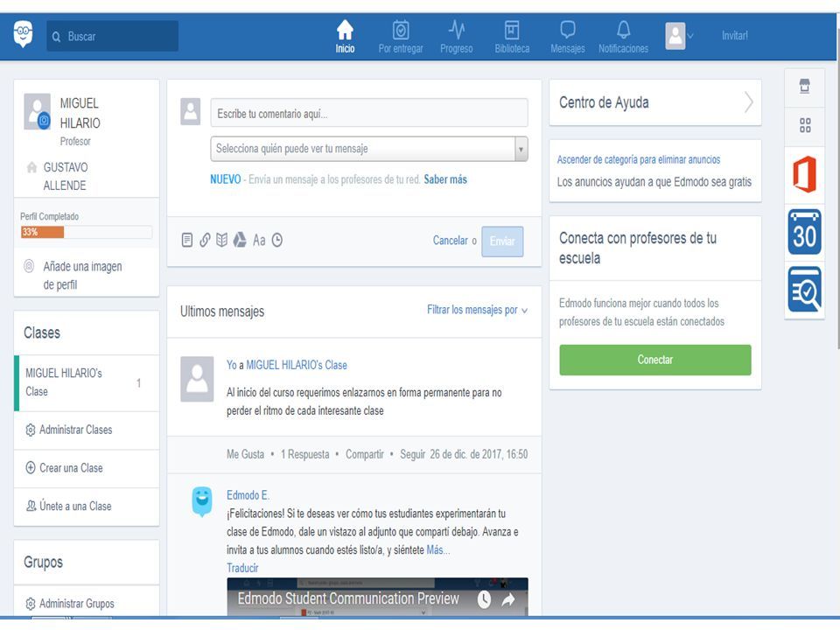Click Ascender de categoría para eliminar anuncios

639,159
